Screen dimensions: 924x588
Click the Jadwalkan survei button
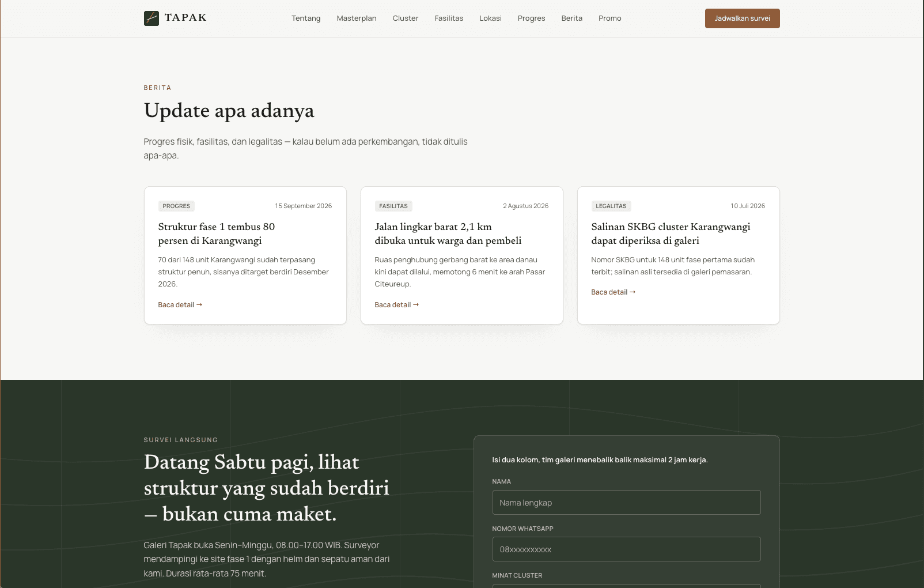pos(743,18)
